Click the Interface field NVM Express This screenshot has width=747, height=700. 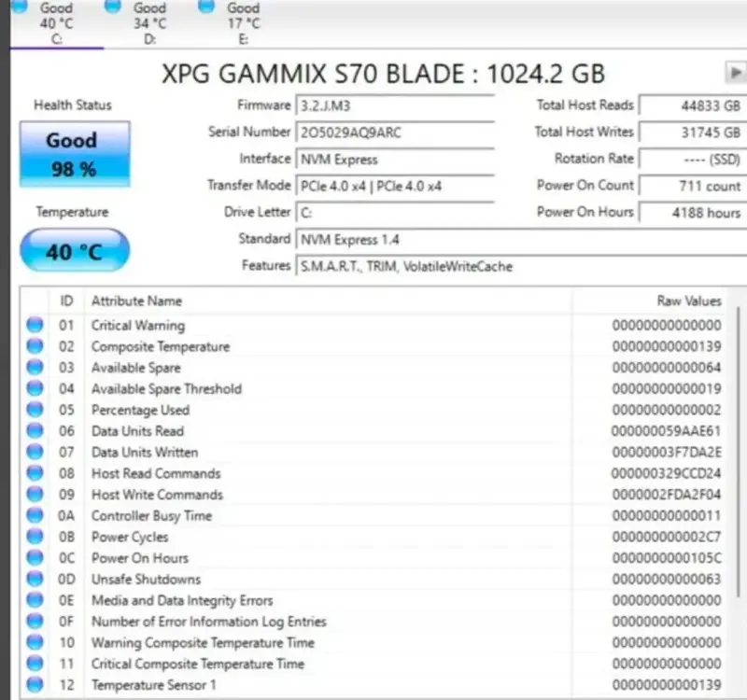(x=395, y=159)
